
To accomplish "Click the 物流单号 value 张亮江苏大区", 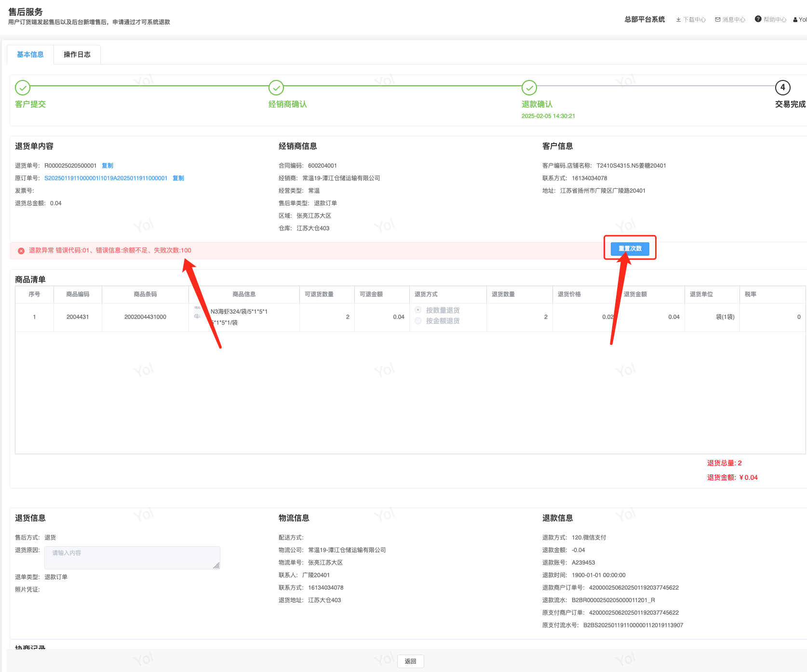I will (x=325, y=563).
